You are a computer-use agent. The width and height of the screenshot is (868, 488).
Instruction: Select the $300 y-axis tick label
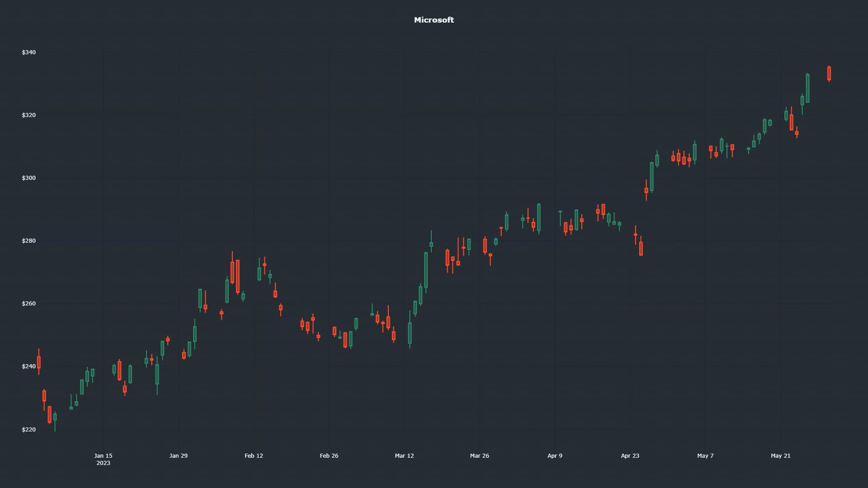28,178
